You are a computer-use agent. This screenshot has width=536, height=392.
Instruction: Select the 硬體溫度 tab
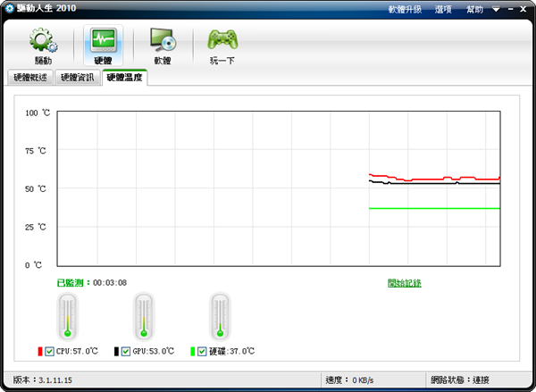[124, 77]
